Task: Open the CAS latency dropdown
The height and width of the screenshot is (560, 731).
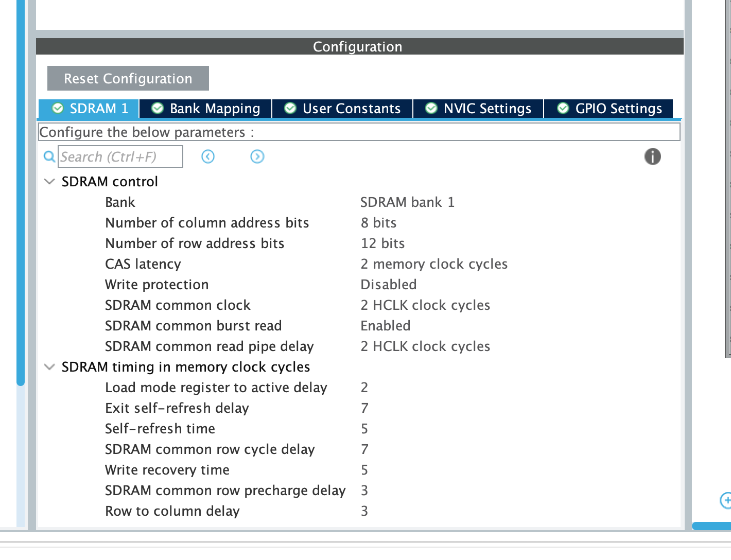Action: (434, 264)
